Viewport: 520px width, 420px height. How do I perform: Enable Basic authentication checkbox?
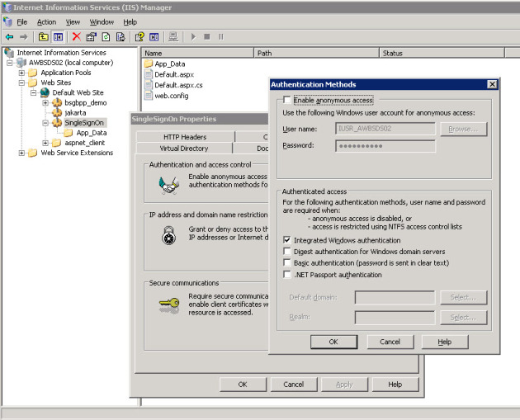pyautogui.click(x=287, y=262)
